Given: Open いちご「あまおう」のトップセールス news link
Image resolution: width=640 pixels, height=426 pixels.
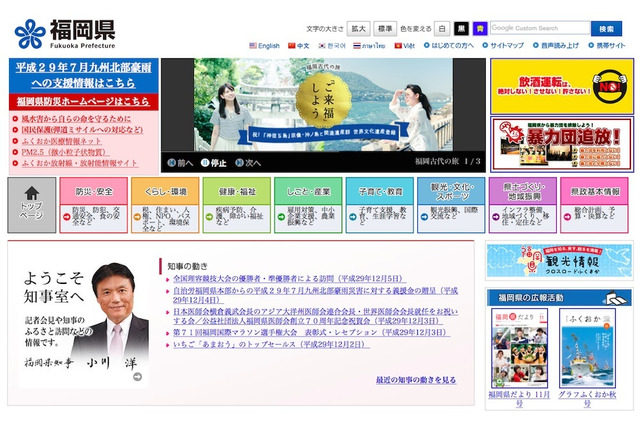Looking at the screenshot, I should point(271,345).
